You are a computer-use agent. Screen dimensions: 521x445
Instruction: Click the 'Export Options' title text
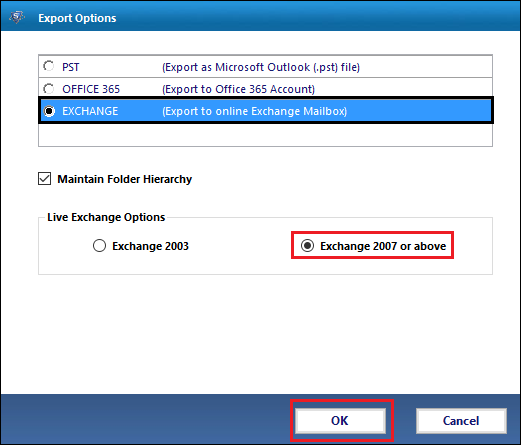pyautogui.click(x=77, y=18)
